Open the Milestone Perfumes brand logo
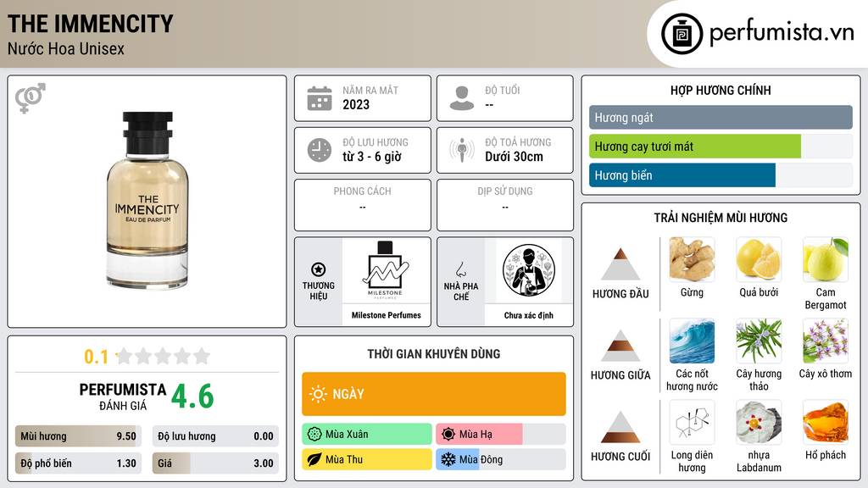Image resolution: width=868 pixels, height=488 pixels. click(386, 270)
